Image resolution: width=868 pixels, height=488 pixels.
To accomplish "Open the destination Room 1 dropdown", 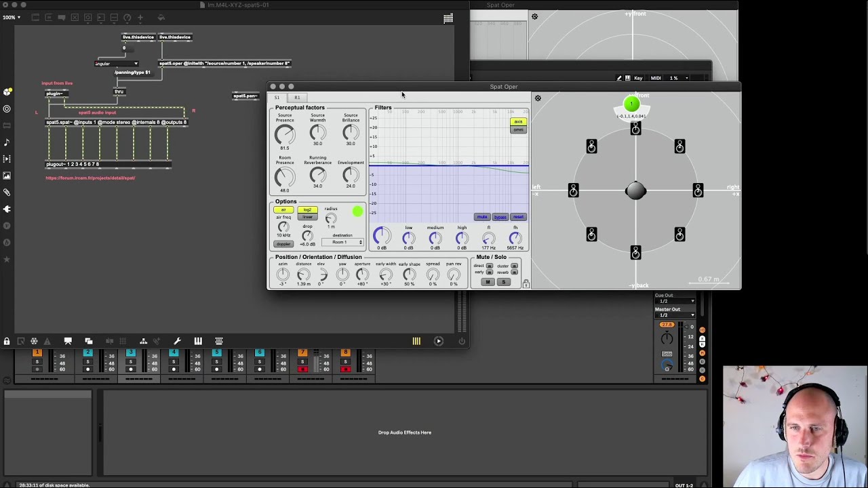I will (x=342, y=242).
